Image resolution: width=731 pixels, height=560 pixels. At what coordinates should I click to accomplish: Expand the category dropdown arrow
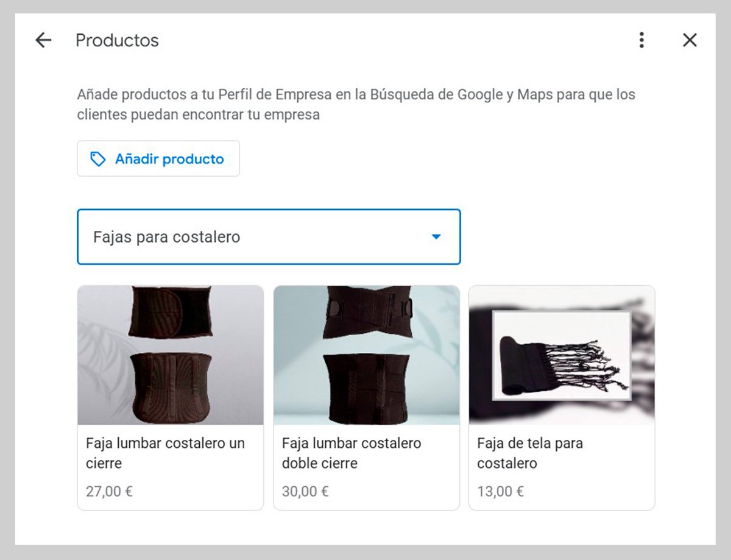click(x=436, y=237)
